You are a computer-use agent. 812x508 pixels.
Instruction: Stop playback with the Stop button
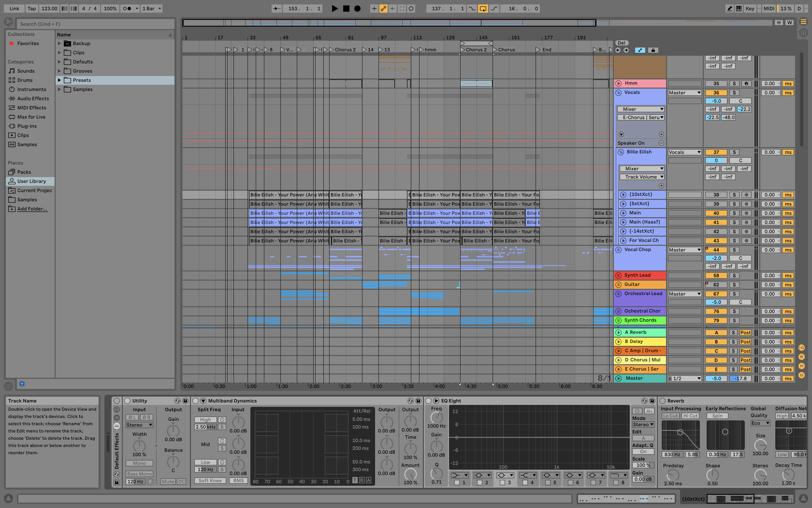(346, 8)
